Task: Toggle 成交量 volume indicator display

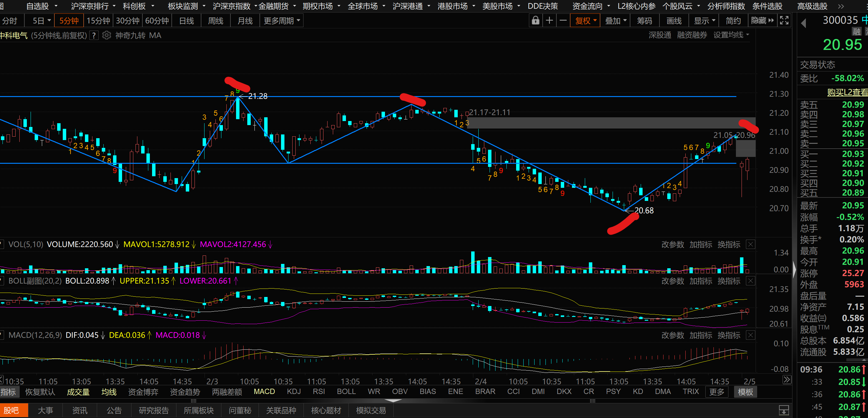Action: click(78, 392)
